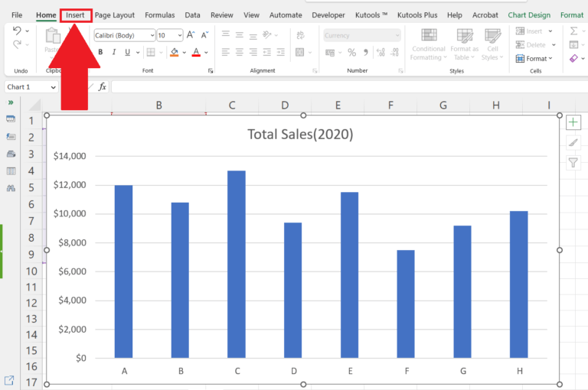
Task: Click Increase Font Size icon
Action: [x=191, y=35]
